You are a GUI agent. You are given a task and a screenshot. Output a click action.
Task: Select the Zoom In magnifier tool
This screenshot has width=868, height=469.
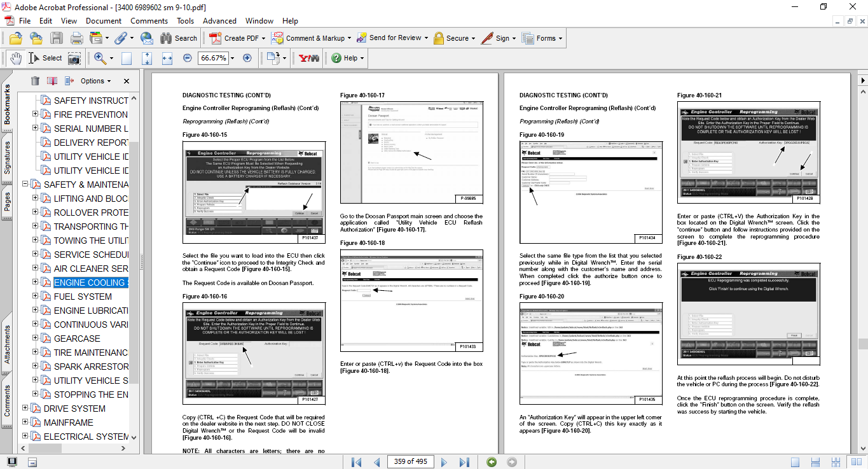point(100,58)
